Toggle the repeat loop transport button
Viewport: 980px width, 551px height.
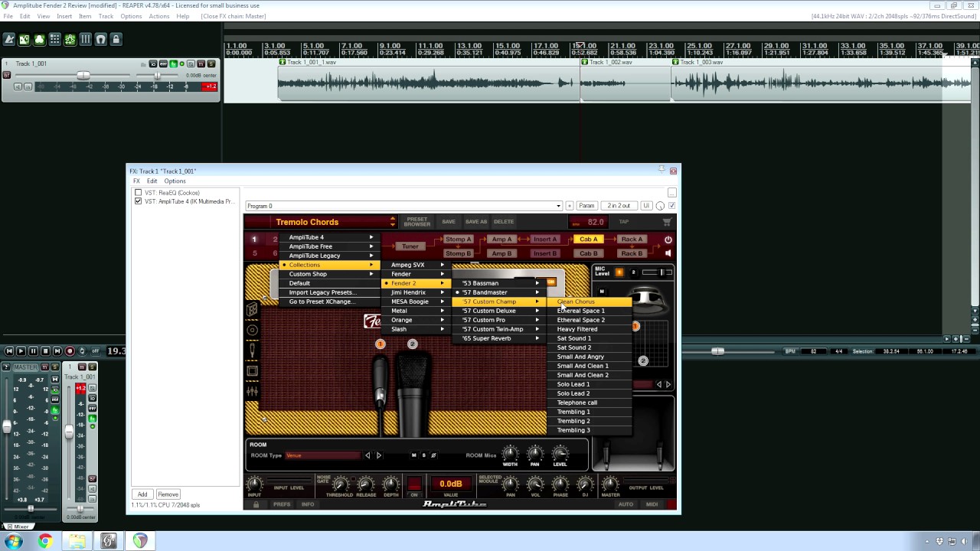tap(82, 351)
